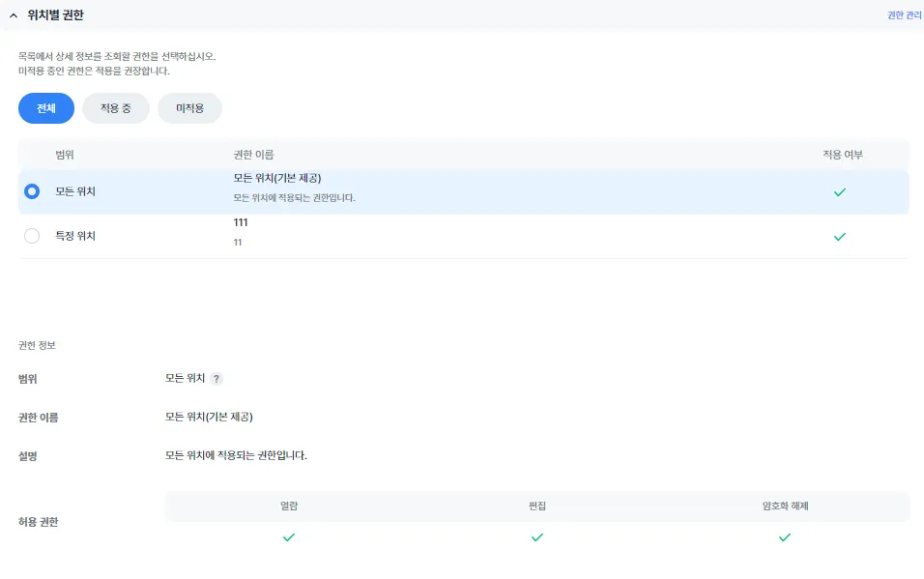Click the 권한 이름 column header

(253, 155)
